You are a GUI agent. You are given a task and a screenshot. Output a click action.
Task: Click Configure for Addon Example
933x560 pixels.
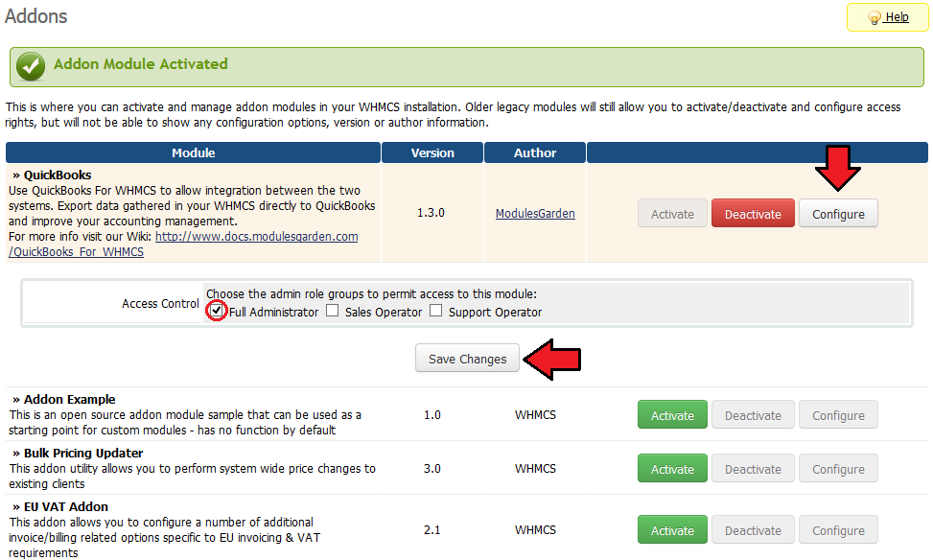[838, 415]
